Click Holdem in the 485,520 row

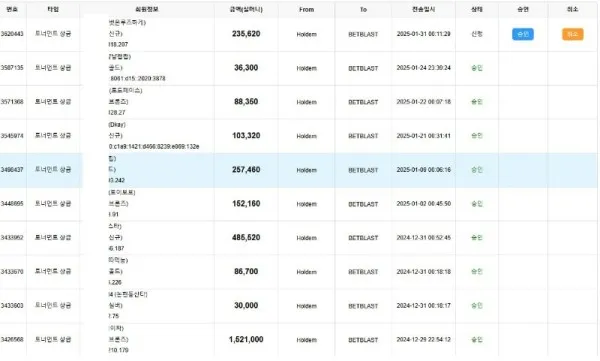[307, 238]
